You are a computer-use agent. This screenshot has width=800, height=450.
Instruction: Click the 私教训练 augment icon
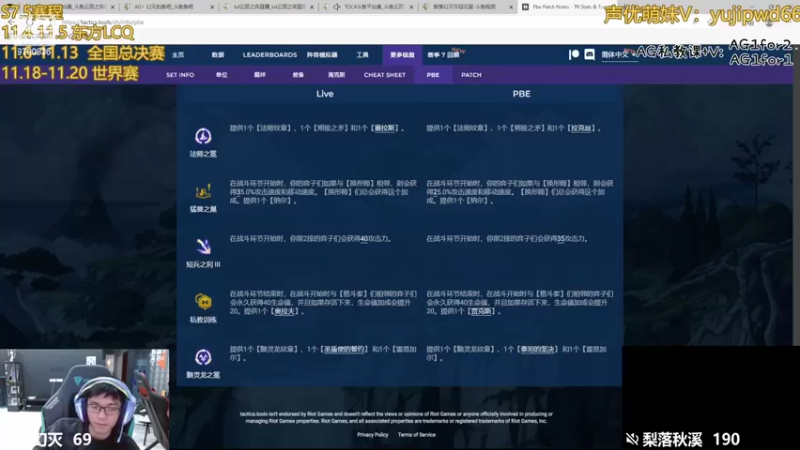coord(203,302)
